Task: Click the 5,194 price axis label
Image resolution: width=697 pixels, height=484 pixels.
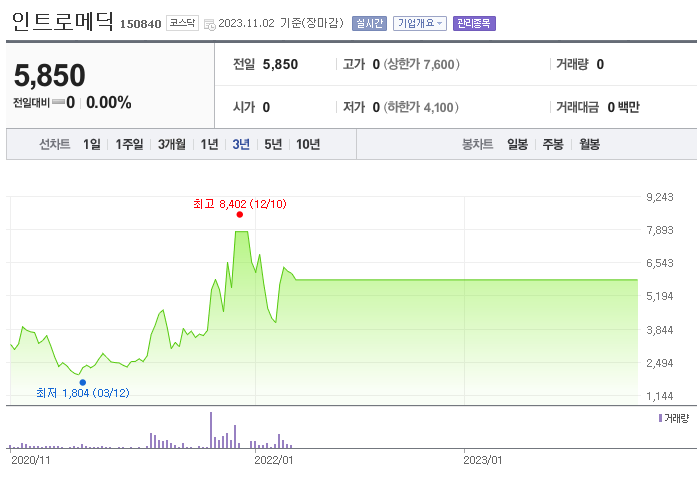Action: [x=660, y=296]
